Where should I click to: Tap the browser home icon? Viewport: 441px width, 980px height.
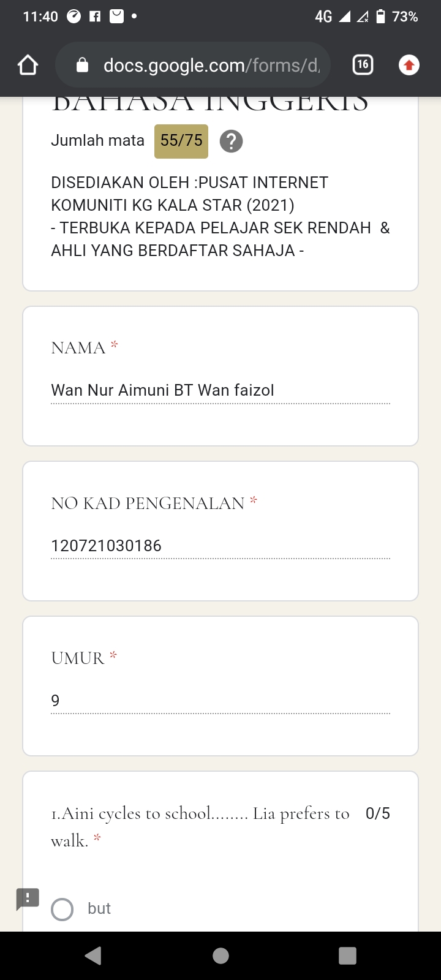tap(28, 65)
